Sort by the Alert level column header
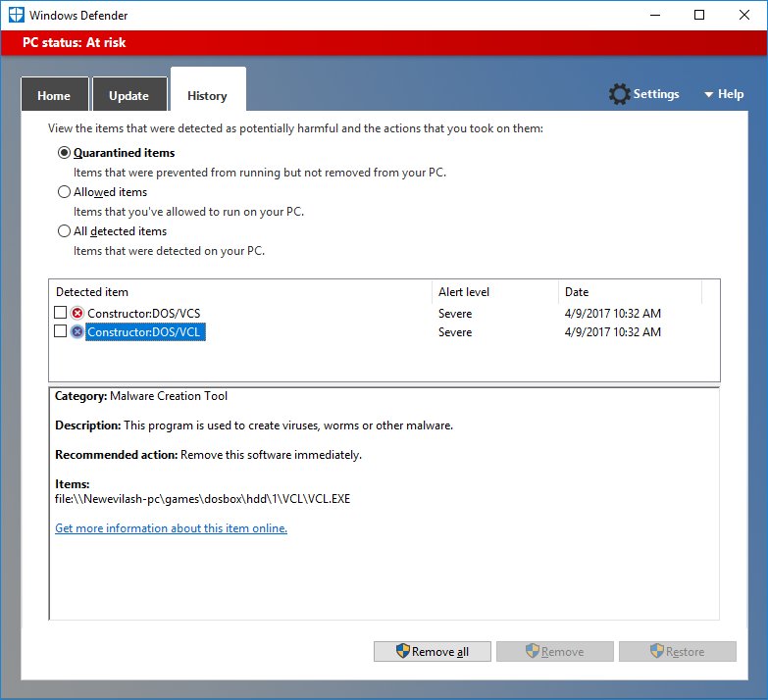 [x=495, y=292]
